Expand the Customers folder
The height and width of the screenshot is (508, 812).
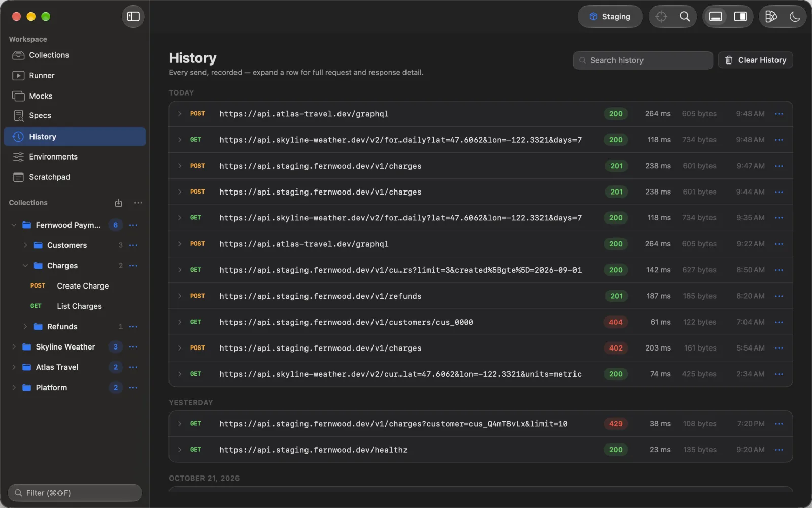coord(25,245)
